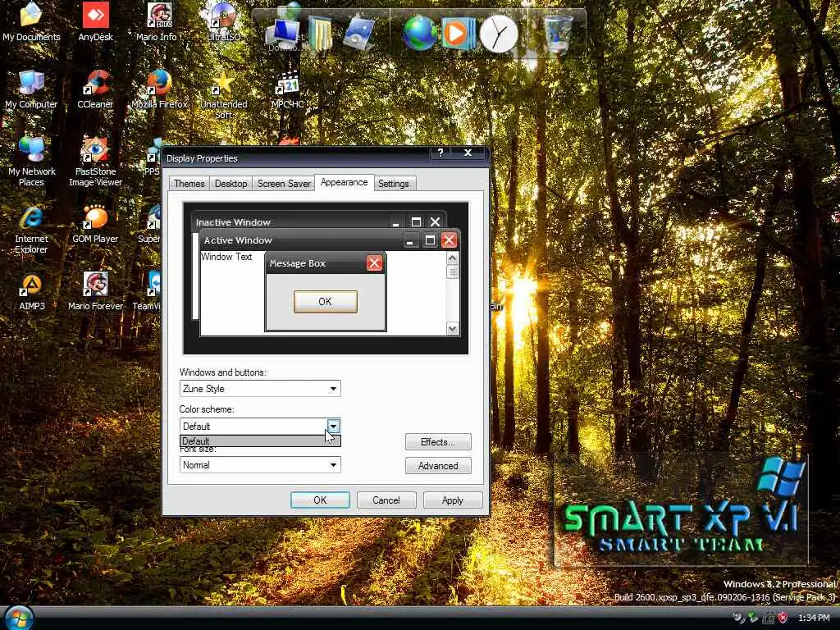Screen dimensions: 840x630
Task: Select the UltraISO desktop shortcut
Action: 223,21
